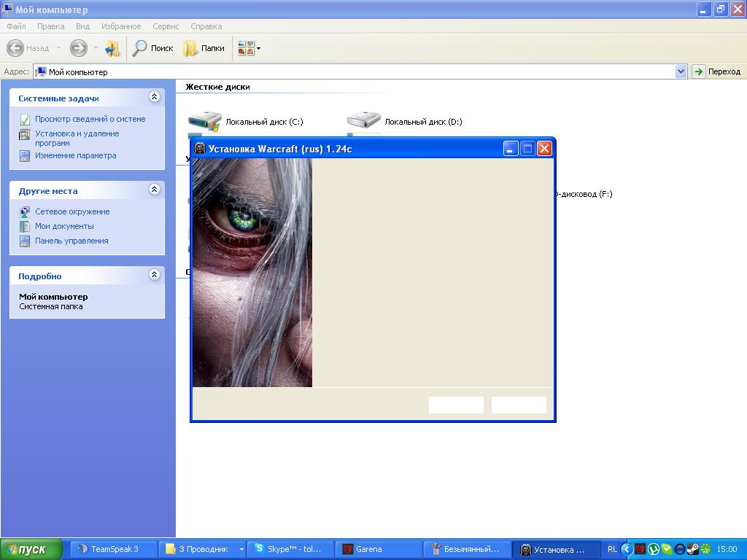Open the Сервис menu

pyautogui.click(x=166, y=26)
